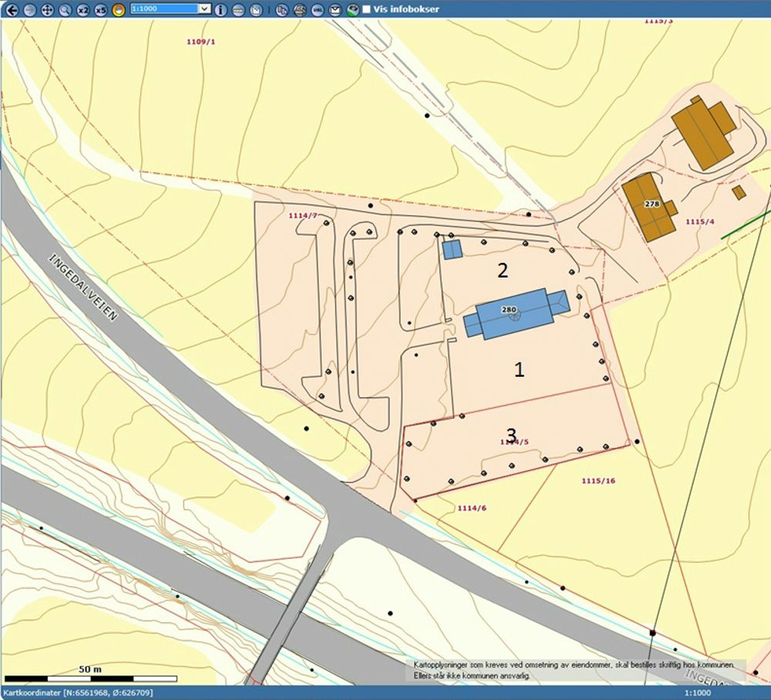Click inside the 1:1000 scale field
771x700 pixels.
163,8
